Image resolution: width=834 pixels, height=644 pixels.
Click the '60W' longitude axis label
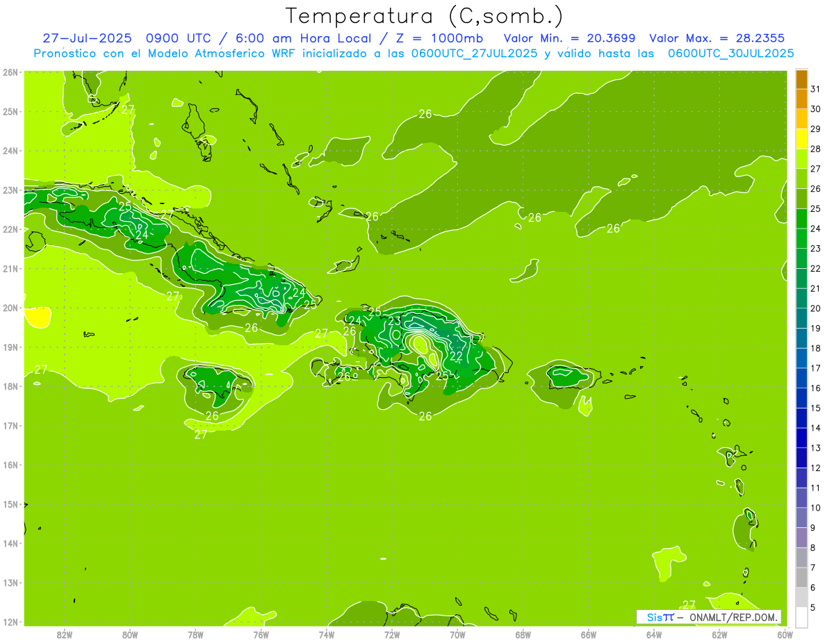pyautogui.click(x=785, y=634)
